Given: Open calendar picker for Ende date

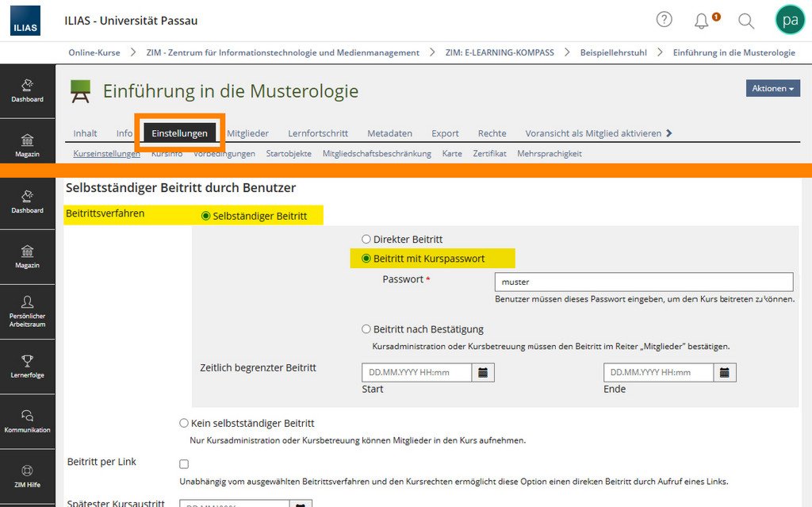Looking at the screenshot, I should 725,372.
